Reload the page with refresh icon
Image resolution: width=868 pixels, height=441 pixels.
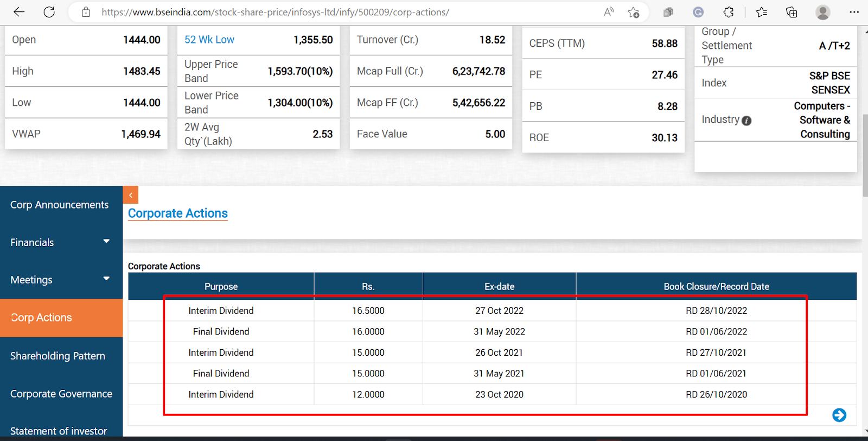[x=49, y=12]
